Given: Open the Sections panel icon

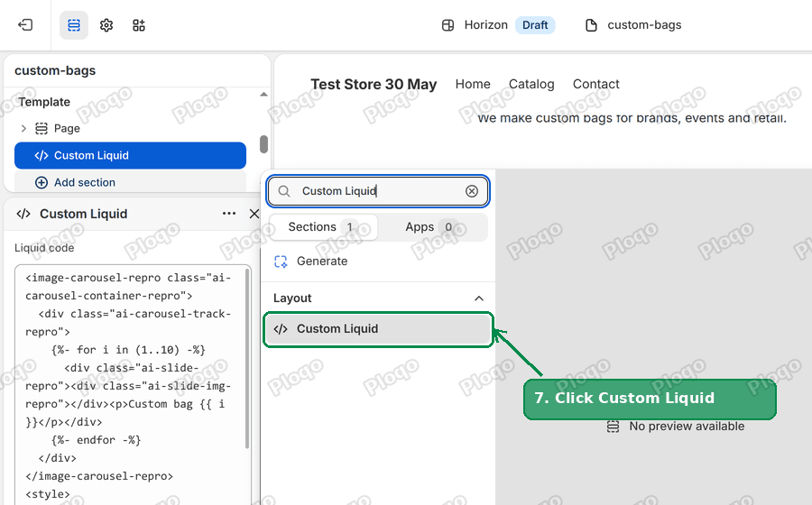Looking at the screenshot, I should tap(74, 25).
